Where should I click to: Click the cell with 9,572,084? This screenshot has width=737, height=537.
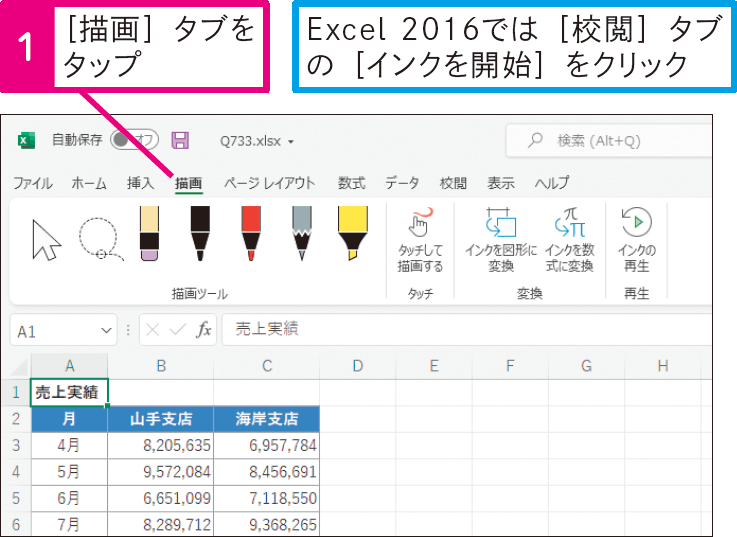tap(161, 471)
